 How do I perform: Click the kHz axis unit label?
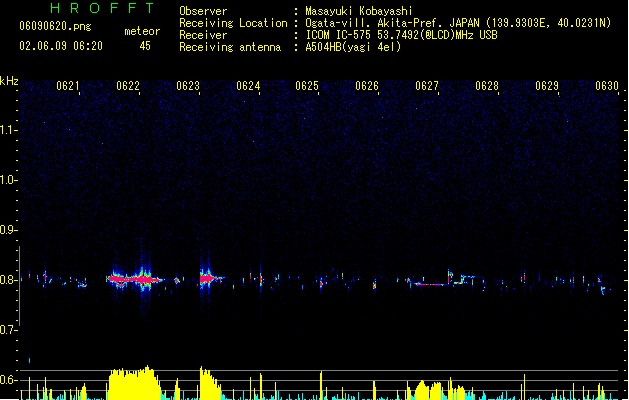[x=9, y=81]
